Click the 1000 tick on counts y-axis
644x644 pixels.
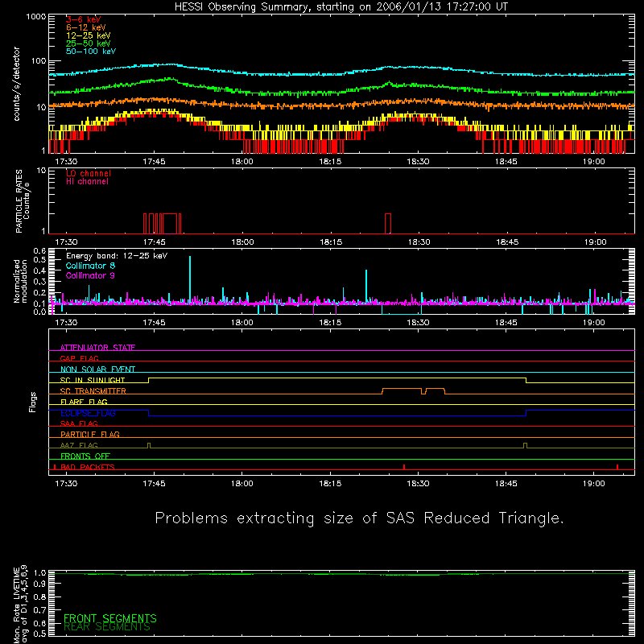35,17
